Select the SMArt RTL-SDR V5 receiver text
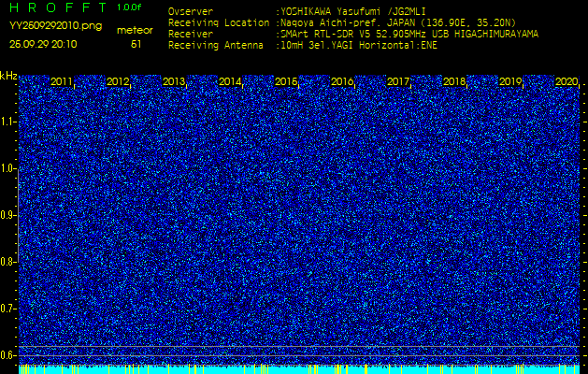 click(409, 35)
